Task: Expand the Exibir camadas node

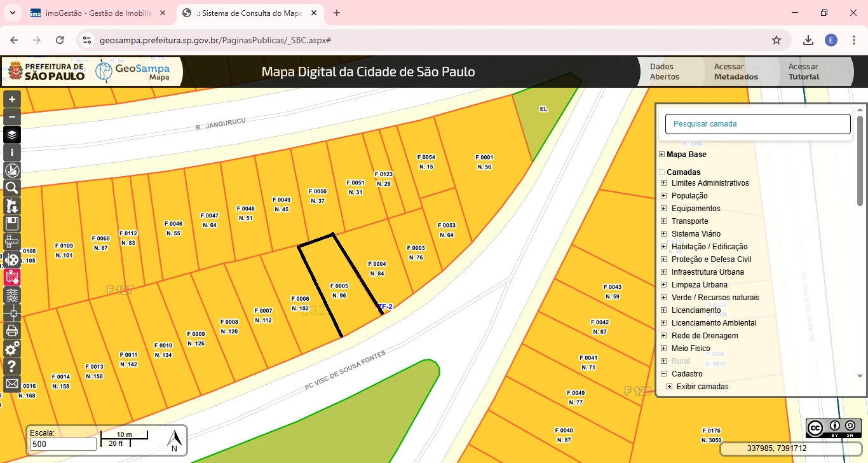Action: coord(669,387)
